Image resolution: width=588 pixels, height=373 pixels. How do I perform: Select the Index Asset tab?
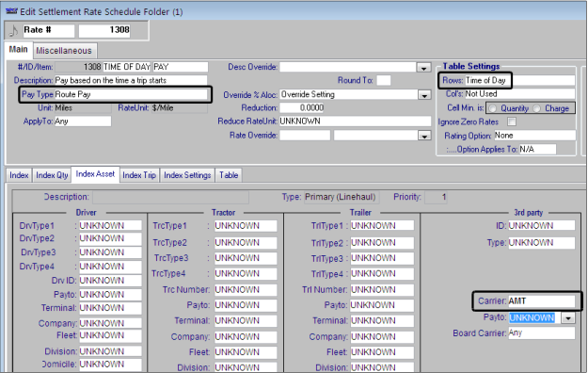tap(95, 174)
